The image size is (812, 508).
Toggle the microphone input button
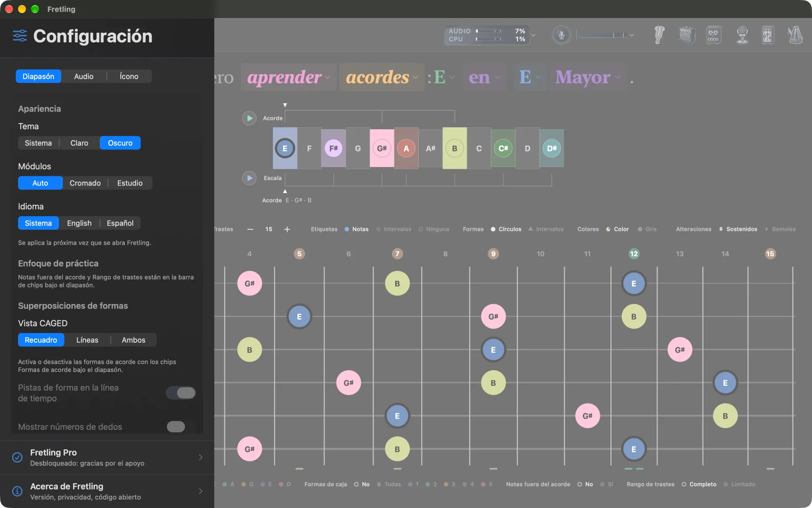click(561, 35)
